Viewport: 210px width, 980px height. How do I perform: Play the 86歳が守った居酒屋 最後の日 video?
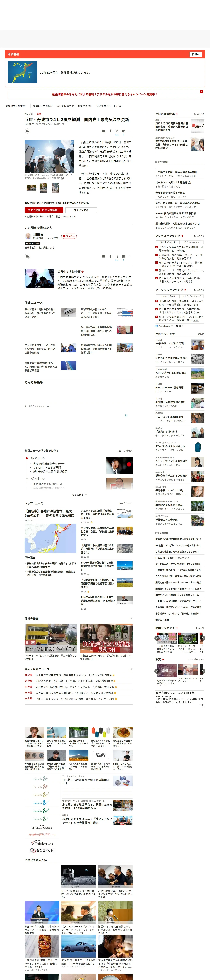coord(106,638)
